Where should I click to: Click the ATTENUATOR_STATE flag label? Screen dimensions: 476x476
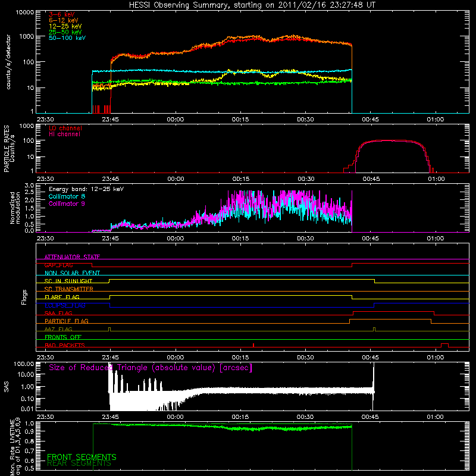click(72, 257)
